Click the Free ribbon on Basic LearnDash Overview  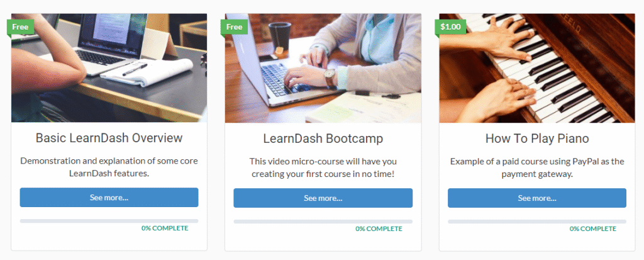[20, 27]
